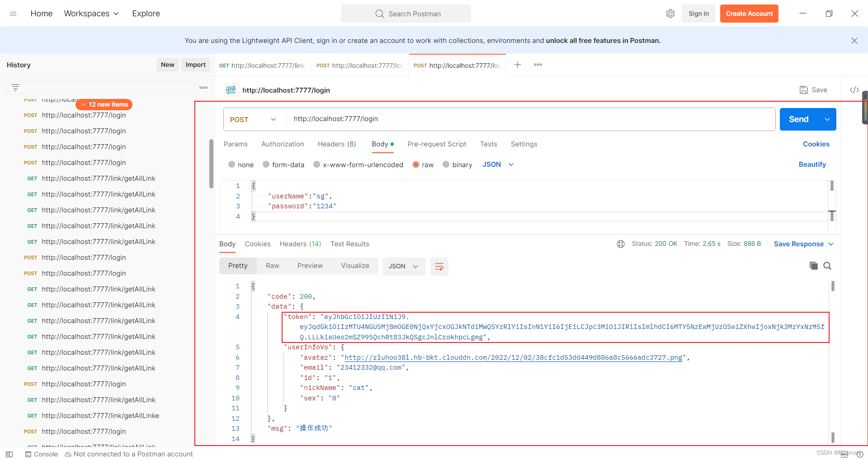Image resolution: width=868 pixels, height=460 pixels.
Task: Open History panel options menu
Action: [203, 88]
